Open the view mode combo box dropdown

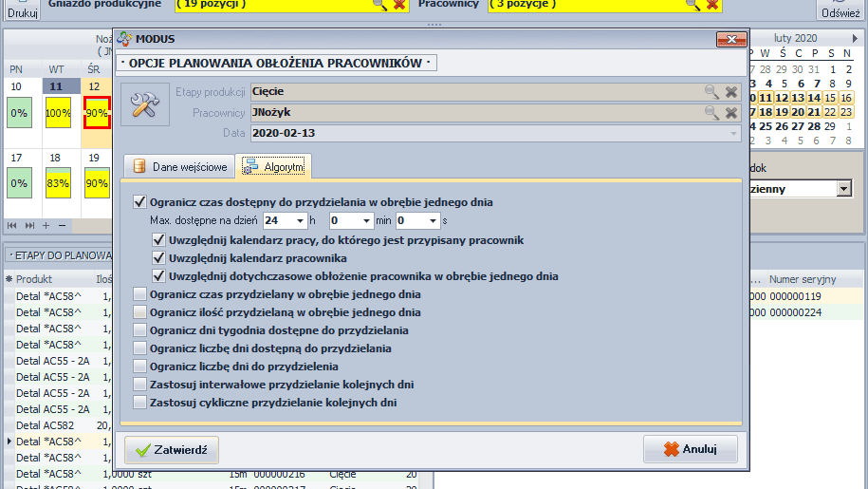pyautogui.click(x=843, y=189)
